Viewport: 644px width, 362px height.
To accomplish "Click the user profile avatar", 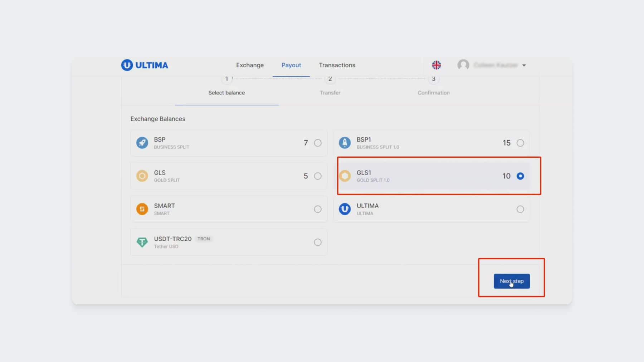I will (463, 65).
